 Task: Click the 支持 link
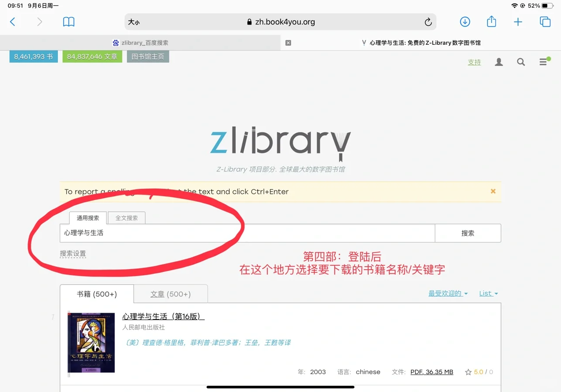click(474, 62)
